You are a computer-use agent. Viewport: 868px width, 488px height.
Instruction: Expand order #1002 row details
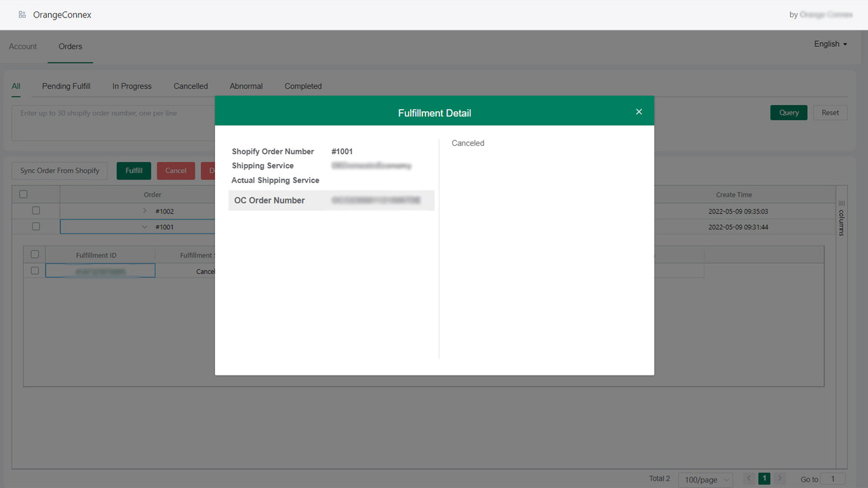point(144,210)
